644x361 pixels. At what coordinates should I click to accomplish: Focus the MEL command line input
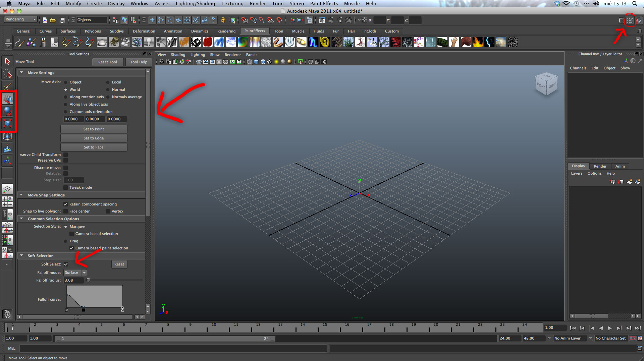point(173,348)
